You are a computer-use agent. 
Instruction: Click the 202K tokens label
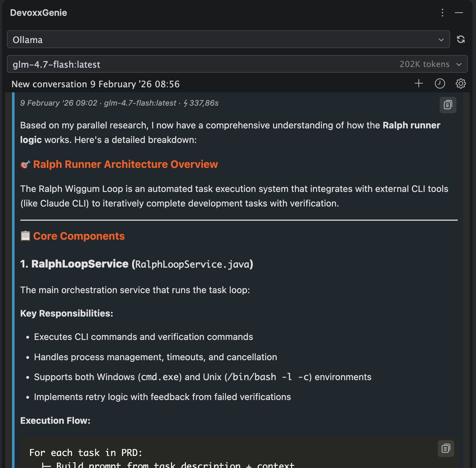tap(424, 64)
